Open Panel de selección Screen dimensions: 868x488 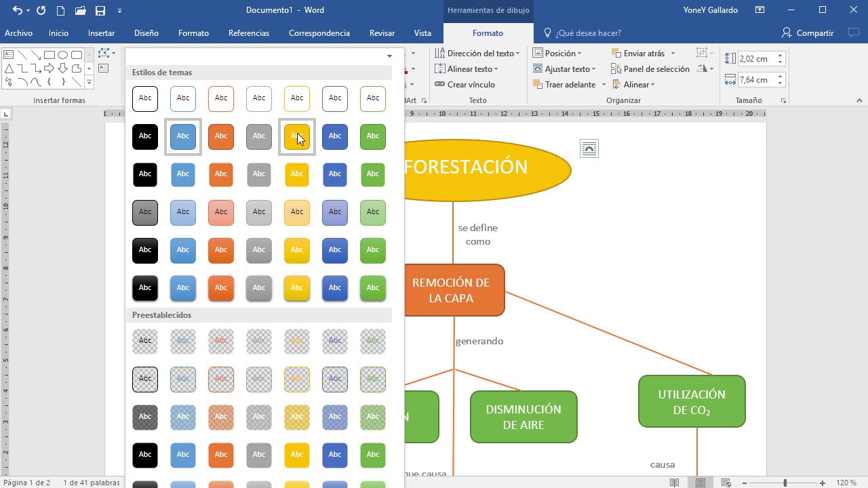click(650, 68)
